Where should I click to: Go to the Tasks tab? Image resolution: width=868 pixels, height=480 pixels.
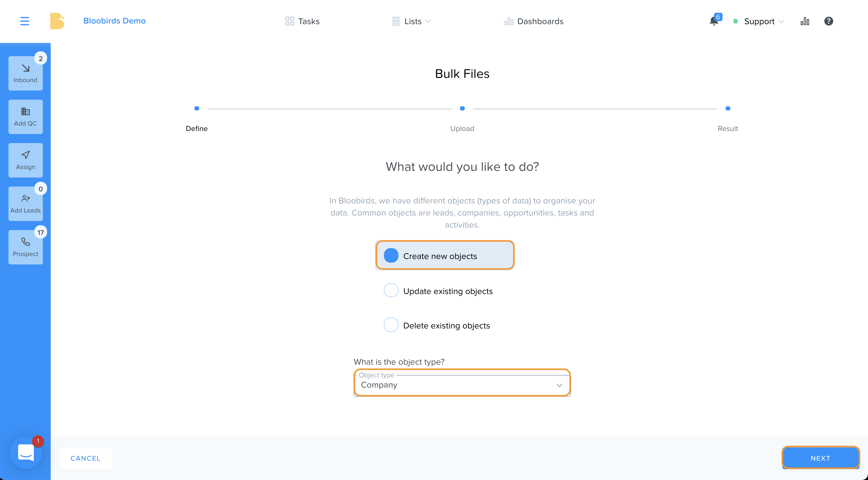[302, 21]
